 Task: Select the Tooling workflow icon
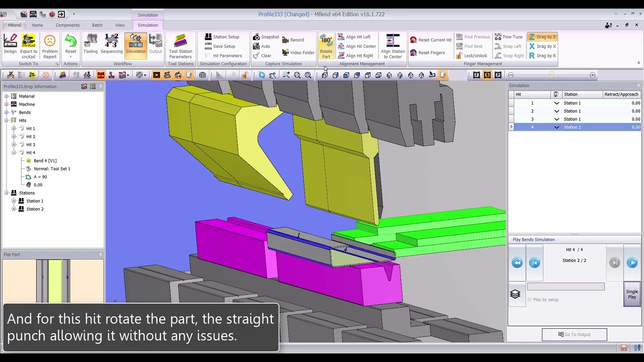coord(91,44)
